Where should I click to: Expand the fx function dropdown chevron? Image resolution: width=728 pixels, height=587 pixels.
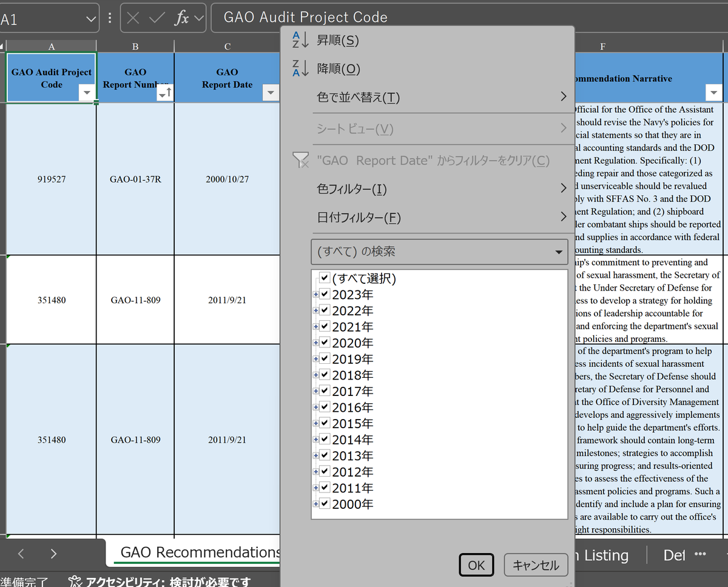tap(199, 18)
